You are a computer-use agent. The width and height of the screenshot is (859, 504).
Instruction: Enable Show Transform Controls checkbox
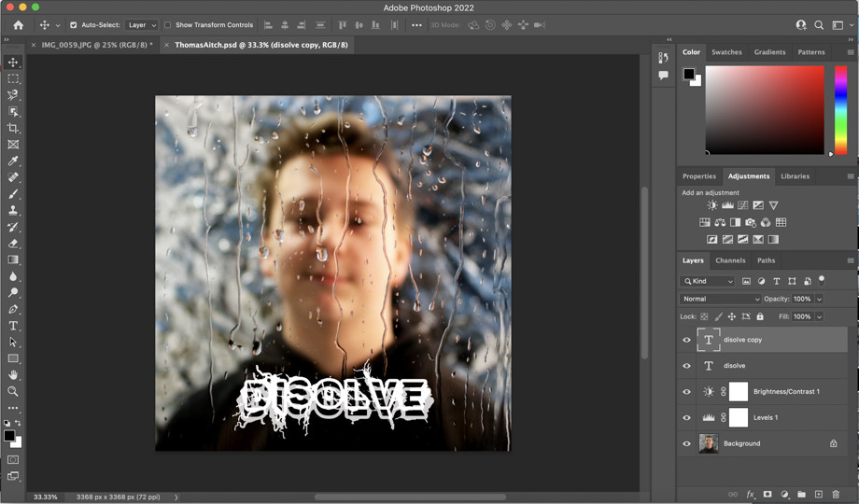168,25
